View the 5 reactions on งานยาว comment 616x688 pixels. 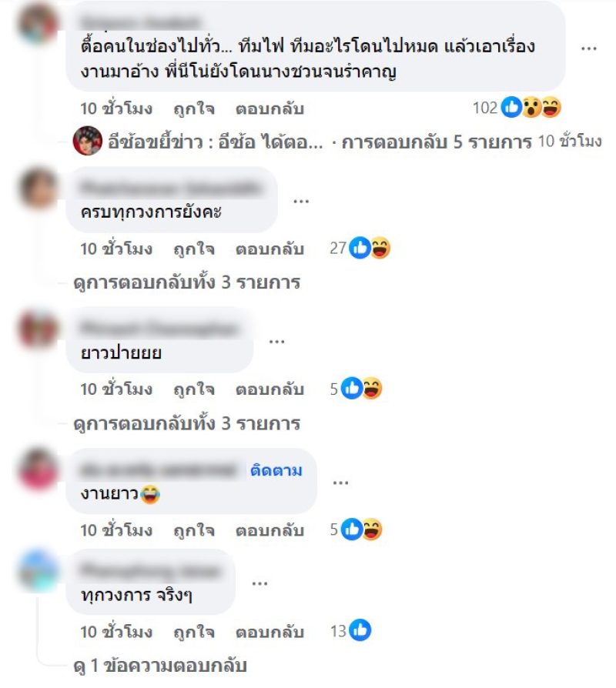pyautogui.click(x=356, y=529)
